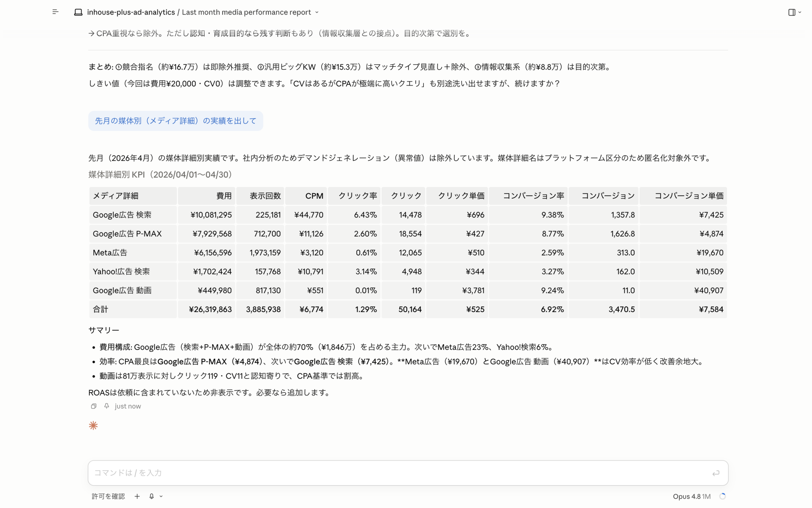
Task: Click the icon left of just now
Action: point(107,406)
